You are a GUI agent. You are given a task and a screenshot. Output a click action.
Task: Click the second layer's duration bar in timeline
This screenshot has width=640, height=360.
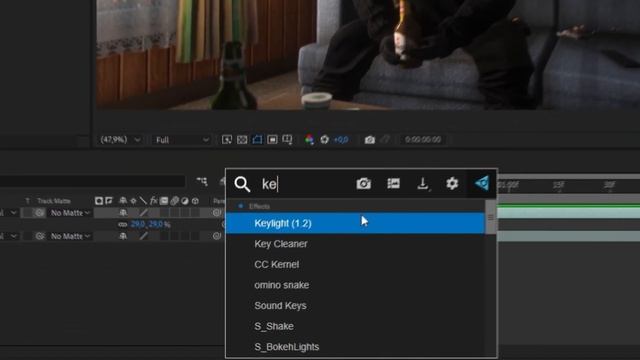pyautogui.click(x=569, y=236)
